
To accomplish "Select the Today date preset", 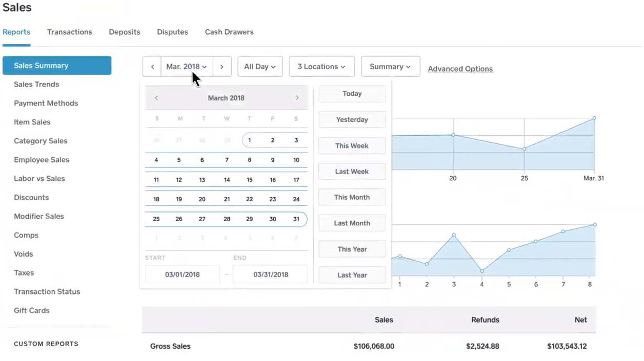I will [x=352, y=94].
